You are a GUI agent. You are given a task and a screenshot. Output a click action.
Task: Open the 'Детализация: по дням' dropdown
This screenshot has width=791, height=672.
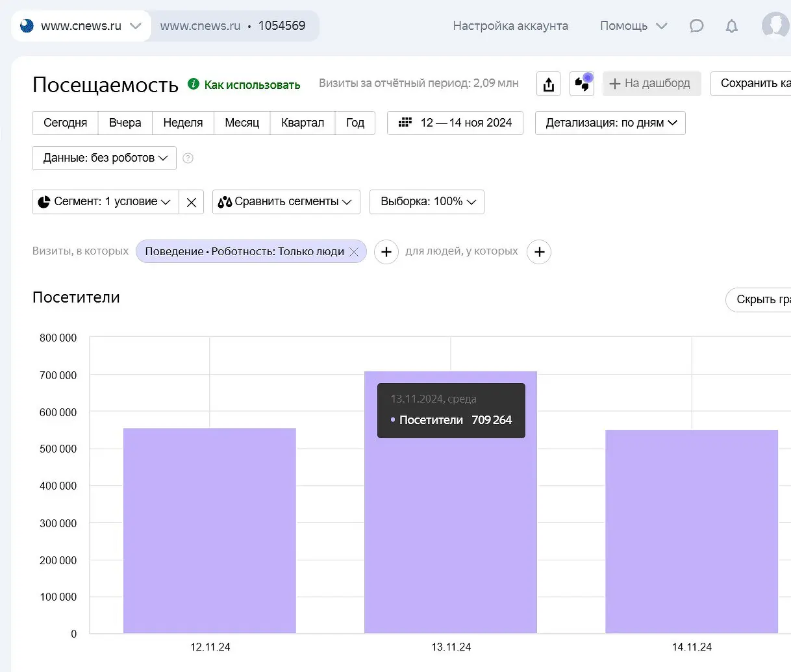pos(610,123)
